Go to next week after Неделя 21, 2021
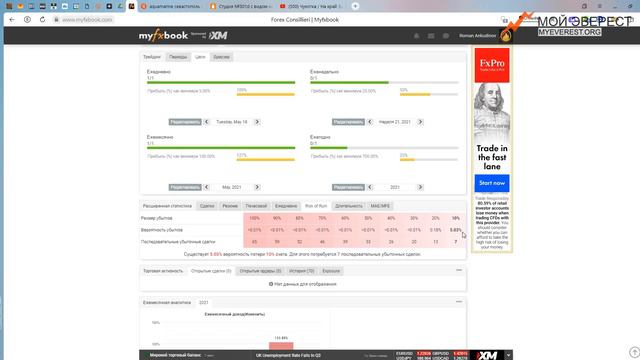This screenshot has height=360, width=640. click(420, 122)
